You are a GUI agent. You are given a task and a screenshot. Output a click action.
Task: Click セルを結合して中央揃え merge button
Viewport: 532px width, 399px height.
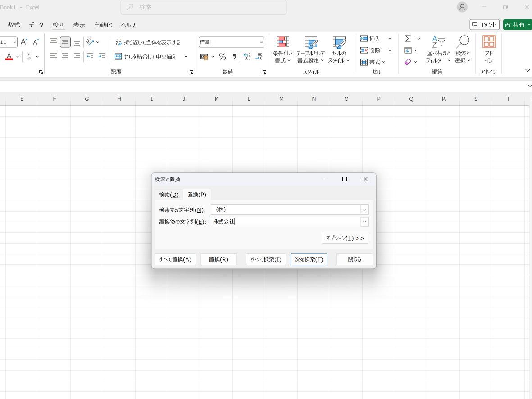click(x=146, y=57)
